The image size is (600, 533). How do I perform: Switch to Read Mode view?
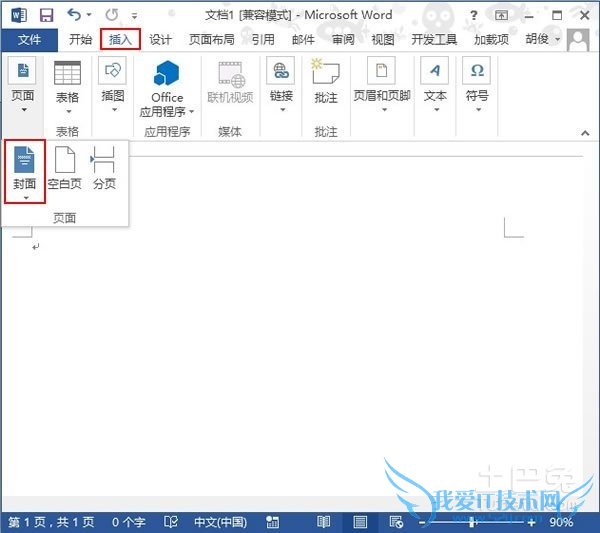pyautogui.click(x=323, y=522)
